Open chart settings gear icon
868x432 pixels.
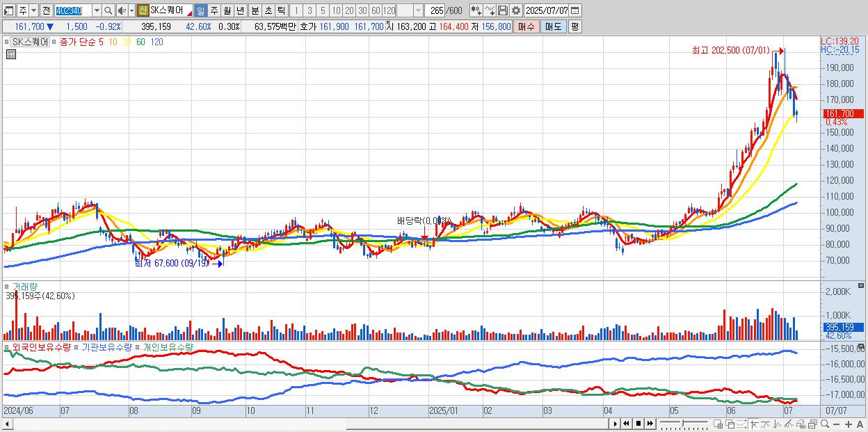(x=516, y=10)
